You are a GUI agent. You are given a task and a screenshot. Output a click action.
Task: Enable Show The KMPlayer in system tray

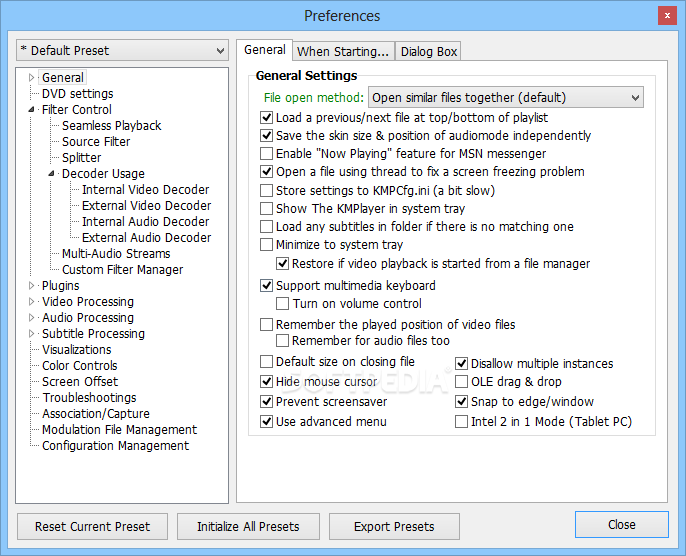266,209
